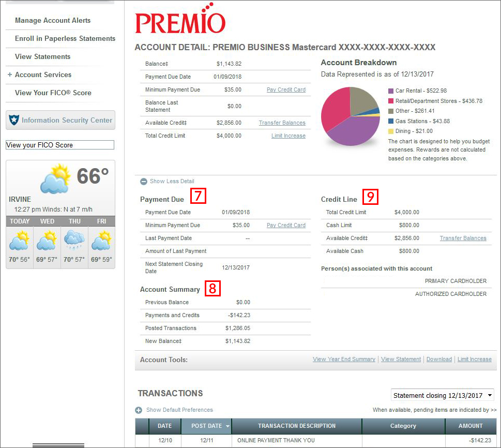Click Pay Credit Card link under Payment Due
The image size is (501, 448).
pyautogui.click(x=286, y=226)
